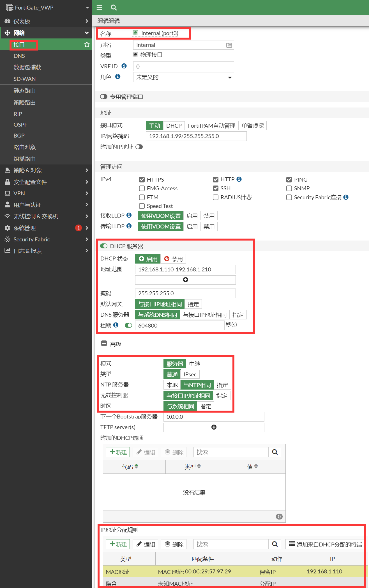Expand the 策略＆对象 sidebar section
369x588 pixels.
click(x=46, y=170)
